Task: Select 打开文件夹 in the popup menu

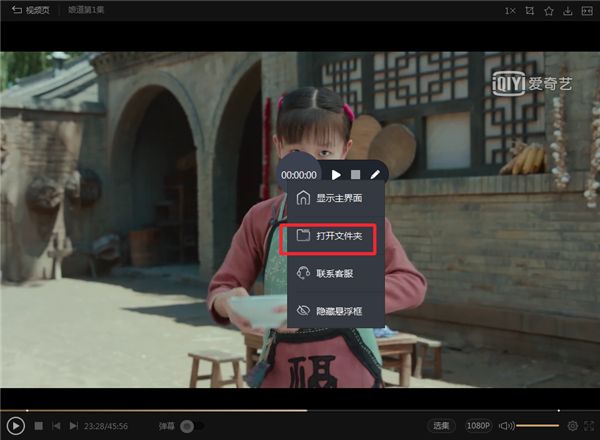Action: 336,236
